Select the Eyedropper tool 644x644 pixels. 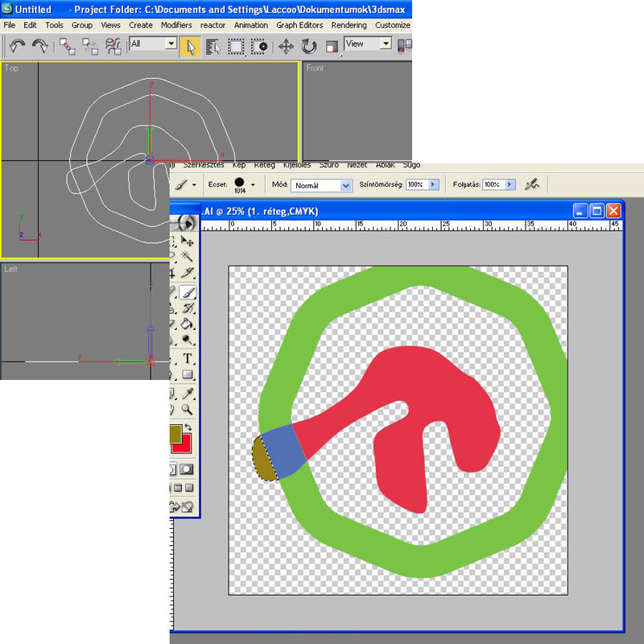[x=188, y=393]
